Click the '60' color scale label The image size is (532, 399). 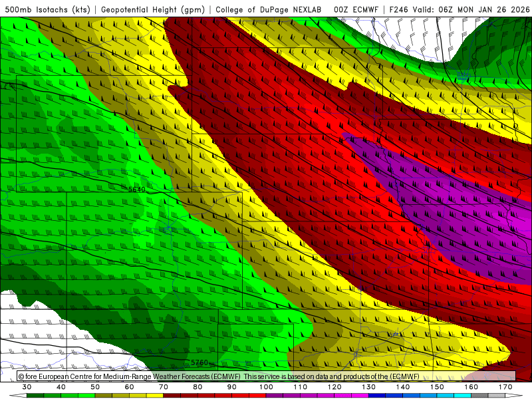coord(129,387)
